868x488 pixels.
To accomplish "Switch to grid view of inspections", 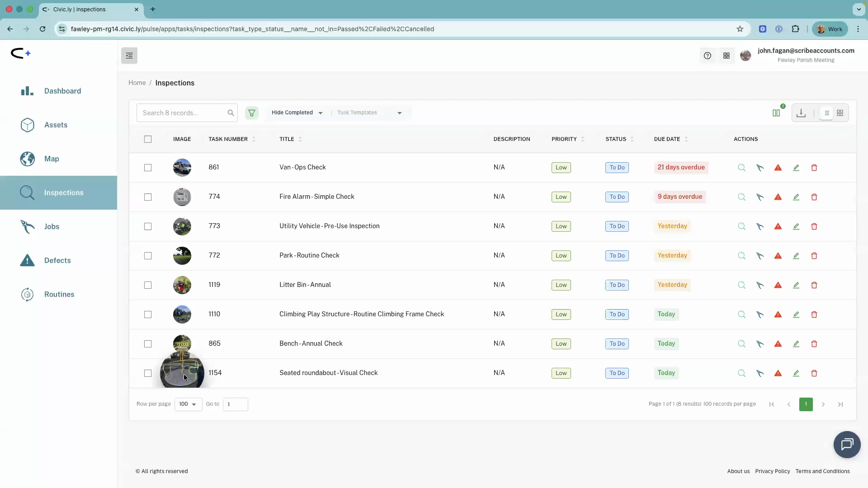I will coord(840,113).
